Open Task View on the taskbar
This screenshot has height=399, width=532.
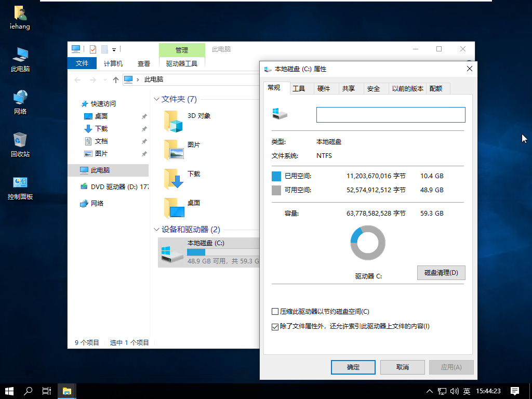46,391
